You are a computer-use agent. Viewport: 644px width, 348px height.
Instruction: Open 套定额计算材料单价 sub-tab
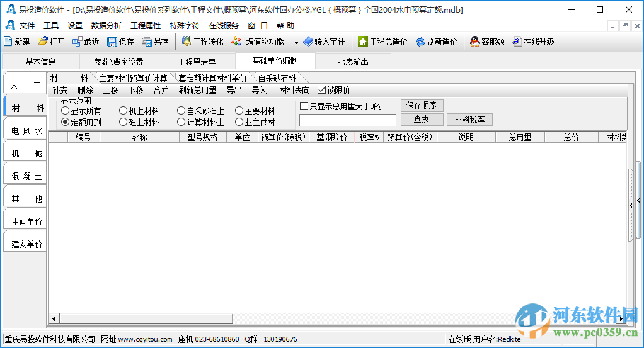coord(213,78)
